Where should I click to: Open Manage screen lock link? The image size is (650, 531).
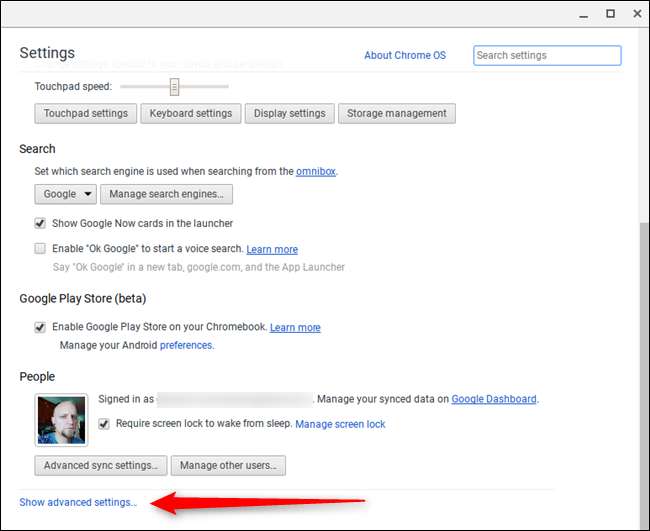tap(340, 424)
